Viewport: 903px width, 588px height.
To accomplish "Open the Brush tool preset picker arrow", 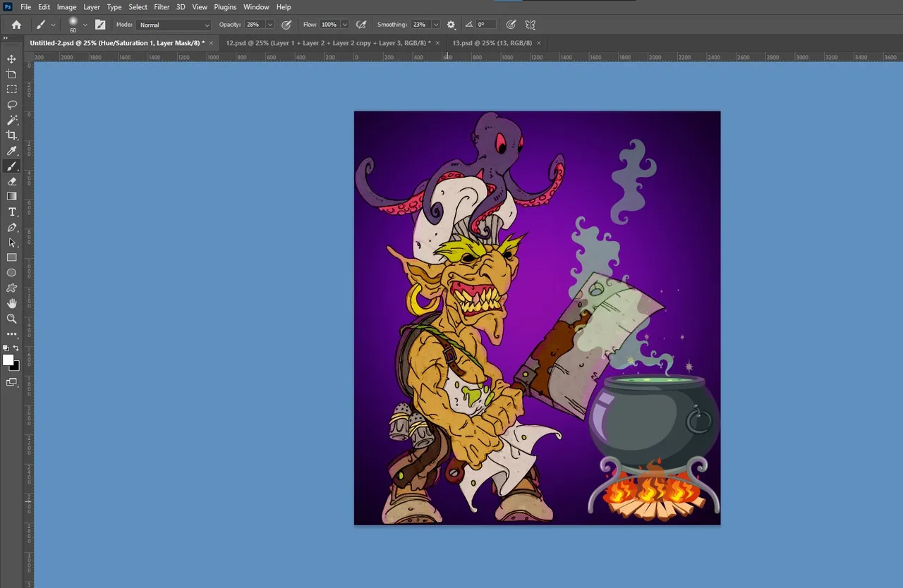I will tap(53, 25).
